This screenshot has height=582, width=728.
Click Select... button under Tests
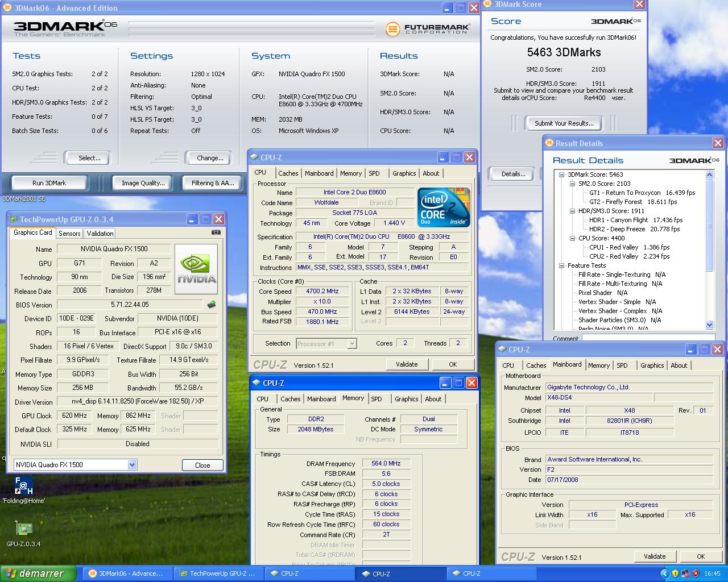tap(89, 158)
